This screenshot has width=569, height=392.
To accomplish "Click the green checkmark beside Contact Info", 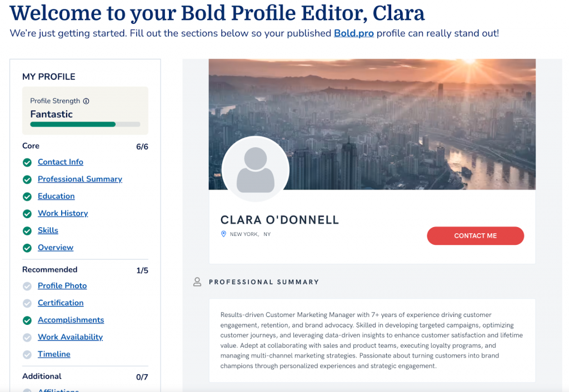I will pos(27,163).
